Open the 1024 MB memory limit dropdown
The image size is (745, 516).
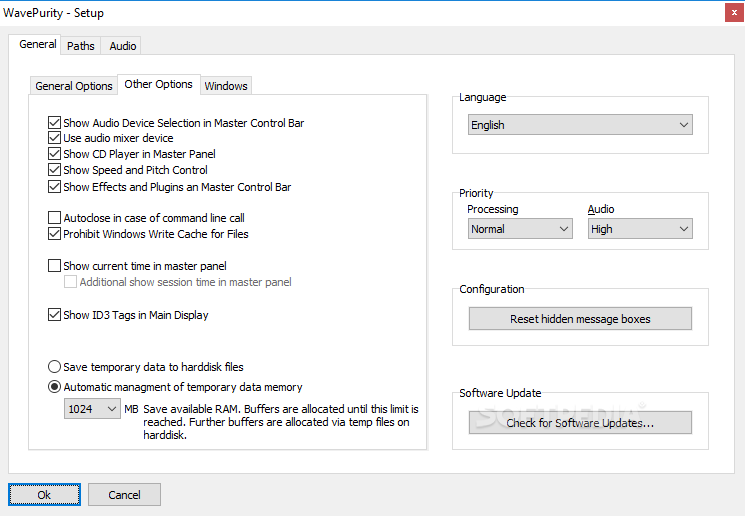(x=92, y=409)
